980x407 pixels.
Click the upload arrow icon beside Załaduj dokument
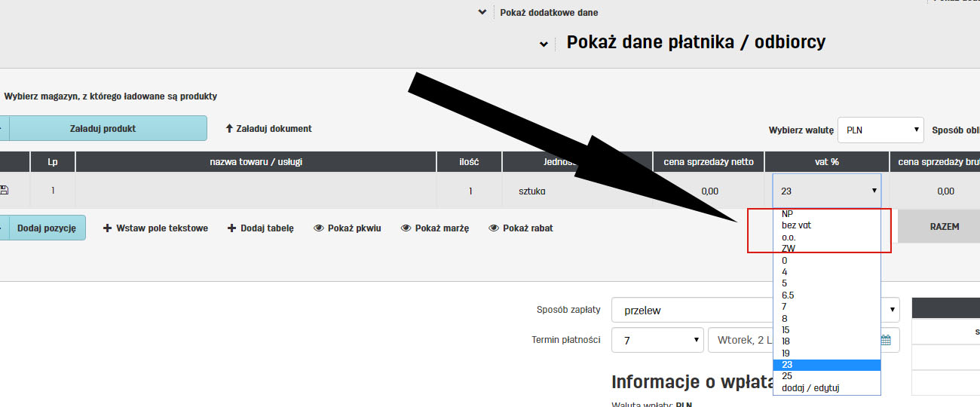[x=229, y=129]
